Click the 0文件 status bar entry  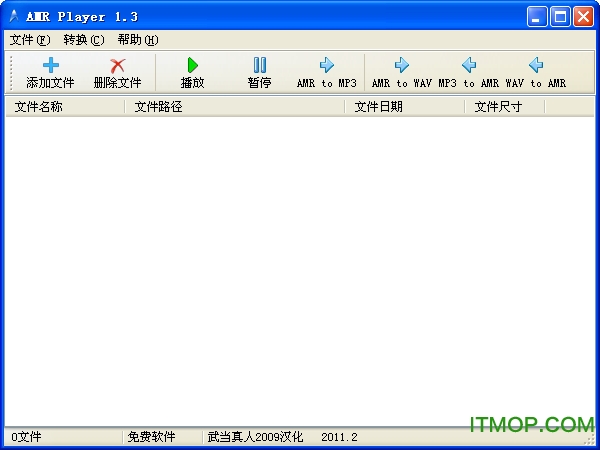coord(26,437)
